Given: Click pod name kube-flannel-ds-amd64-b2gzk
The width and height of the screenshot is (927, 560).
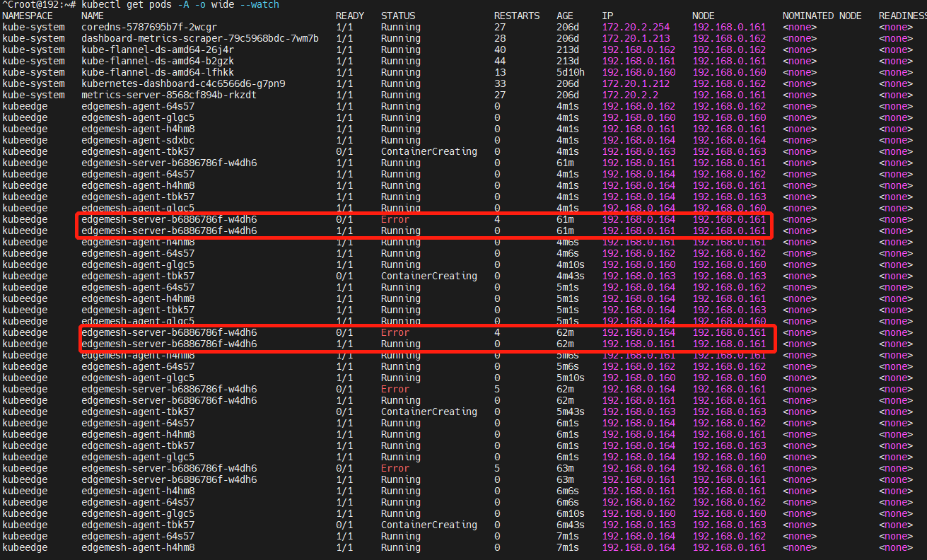Looking at the screenshot, I should [158, 61].
